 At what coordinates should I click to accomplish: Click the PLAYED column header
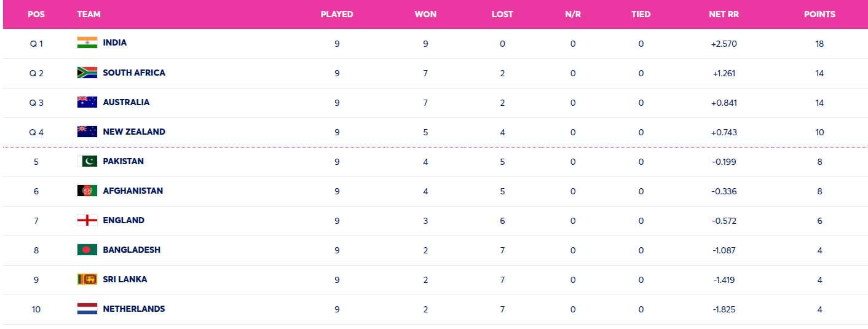point(337,14)
